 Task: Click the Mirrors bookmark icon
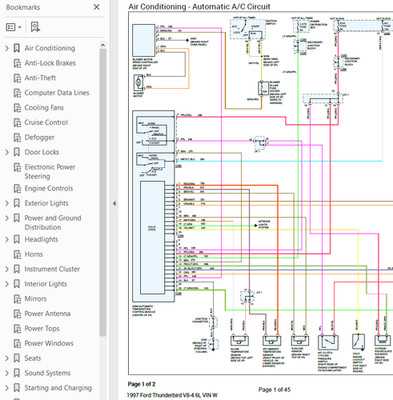coord(17,299)
